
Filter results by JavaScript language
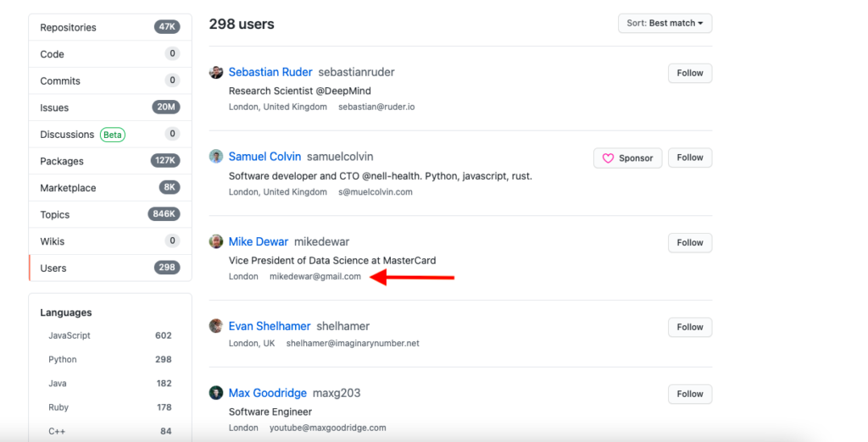tap(70, 335)
